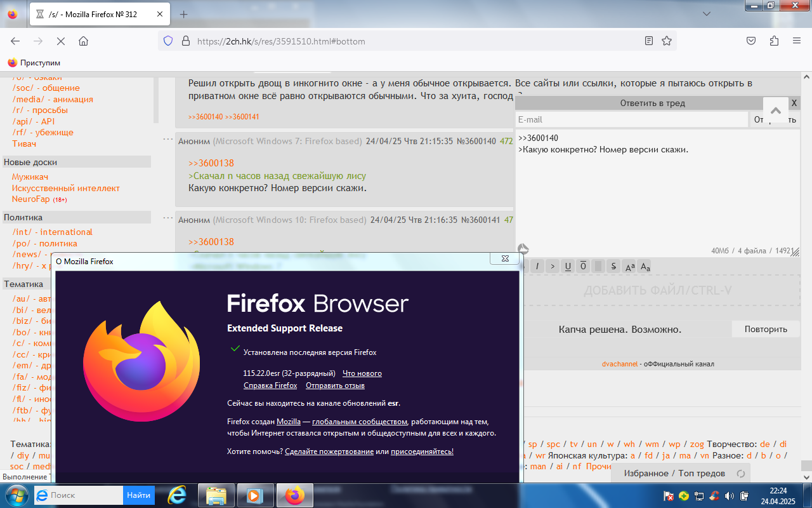Click the quote (>) formatting button
Screen dimensions: 812x508
tap(553, 266)
